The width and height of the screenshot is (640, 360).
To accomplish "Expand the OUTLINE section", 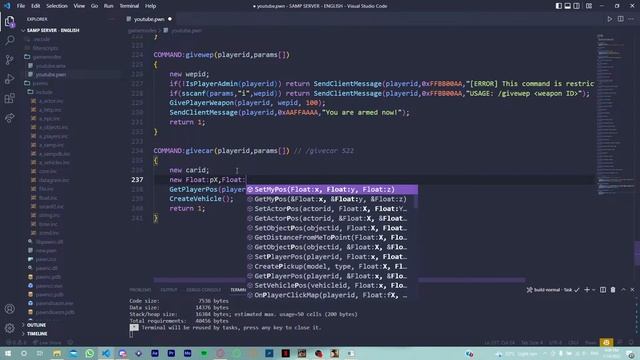I will (36, 325).
